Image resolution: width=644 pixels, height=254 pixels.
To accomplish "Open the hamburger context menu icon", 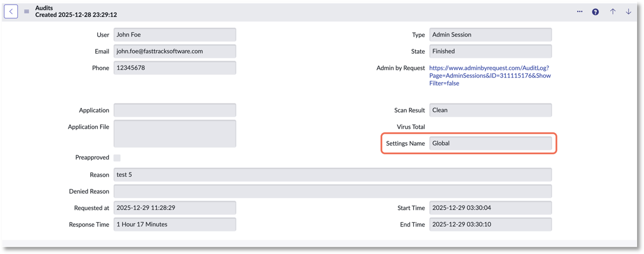I will [27, 11].
